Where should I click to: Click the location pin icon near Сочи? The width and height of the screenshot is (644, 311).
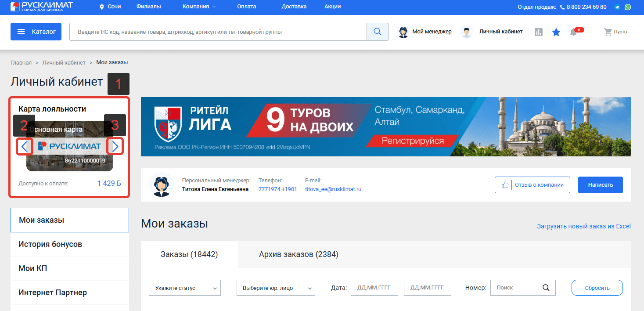click(102, 7)
